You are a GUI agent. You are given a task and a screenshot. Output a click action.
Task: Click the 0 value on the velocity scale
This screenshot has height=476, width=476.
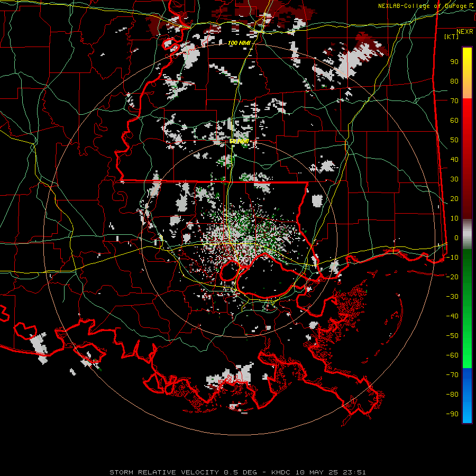[x=456, y=238]
